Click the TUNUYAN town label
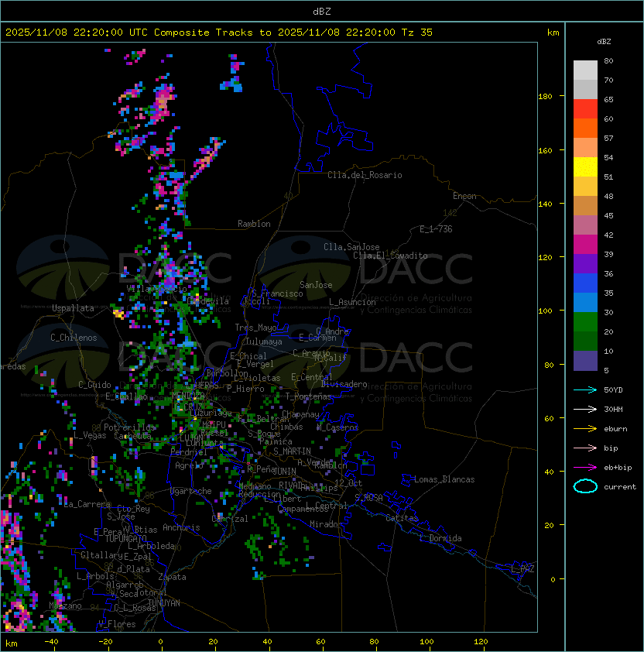Screen dimensions: 644x652 pyautogui.click(x=164, y=603)
